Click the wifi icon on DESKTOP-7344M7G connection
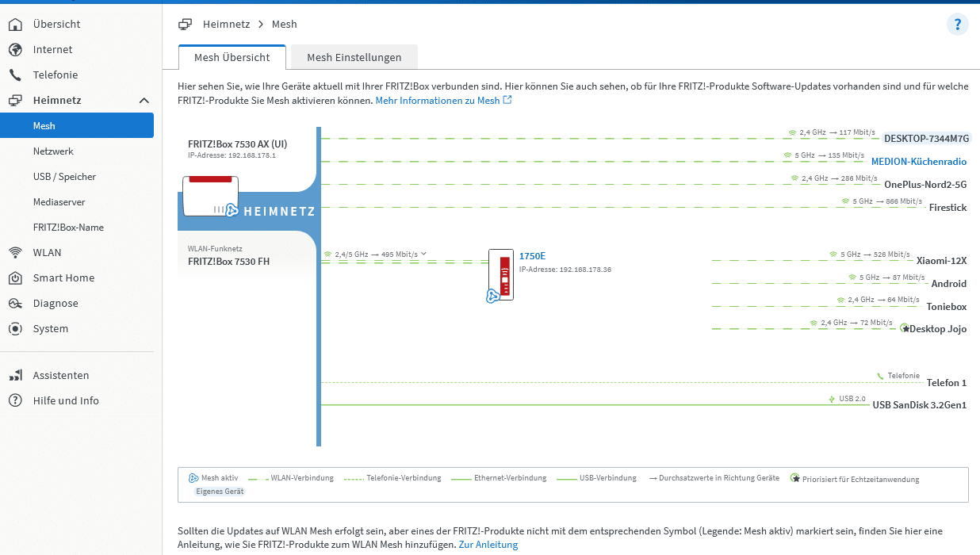The image size is (980, 555). pyautogui.click(x=792, y=132)
